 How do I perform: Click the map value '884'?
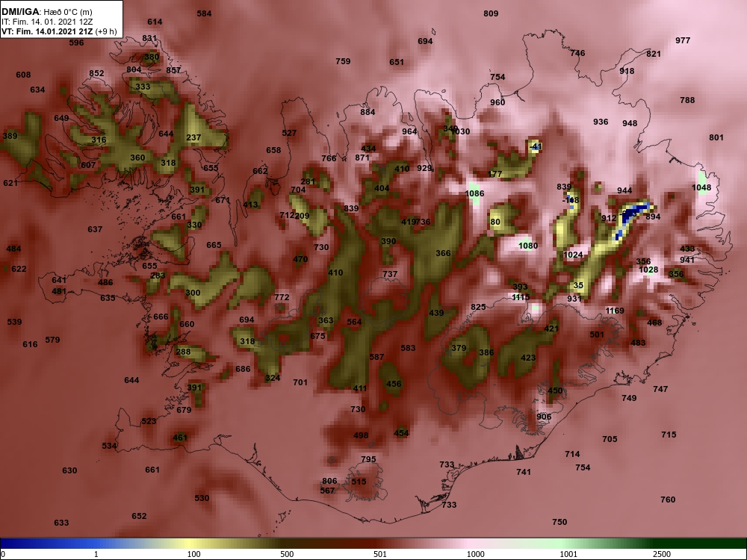click(x=368, y=112)
